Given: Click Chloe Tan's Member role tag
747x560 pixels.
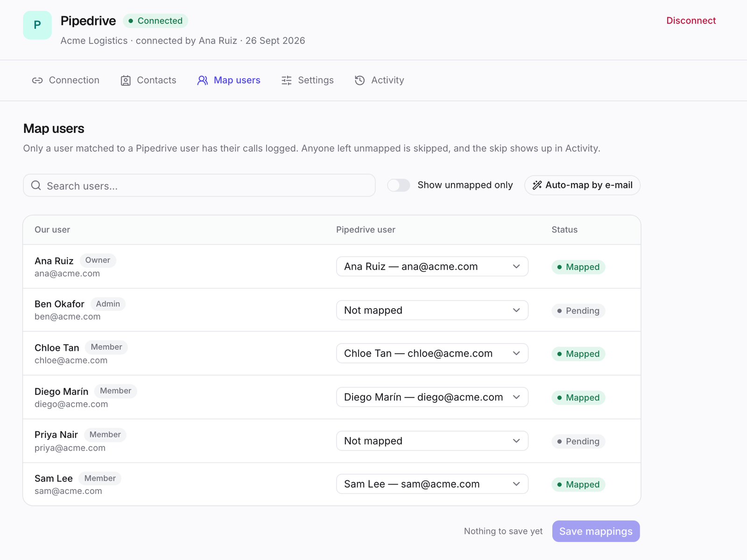Looking at the screenshot, I should (106, 347).
